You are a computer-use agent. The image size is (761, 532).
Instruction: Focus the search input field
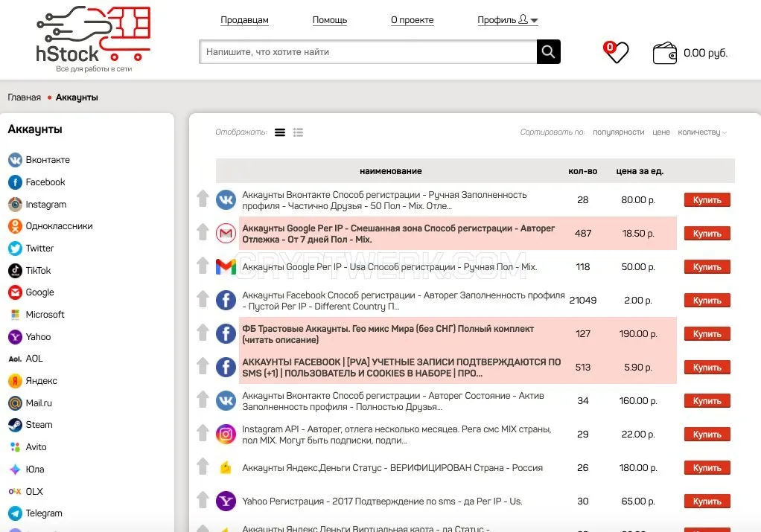368,51
